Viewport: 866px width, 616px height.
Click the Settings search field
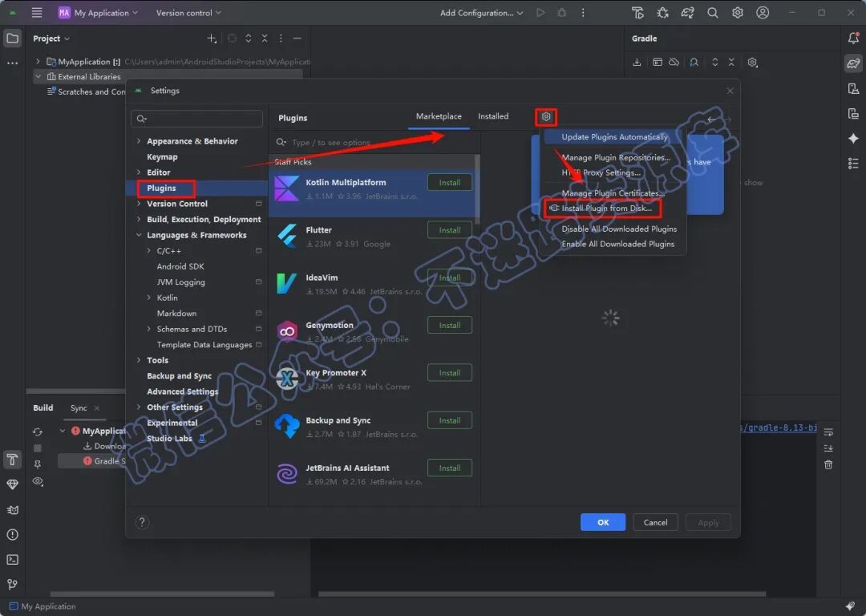pos(196,118)
